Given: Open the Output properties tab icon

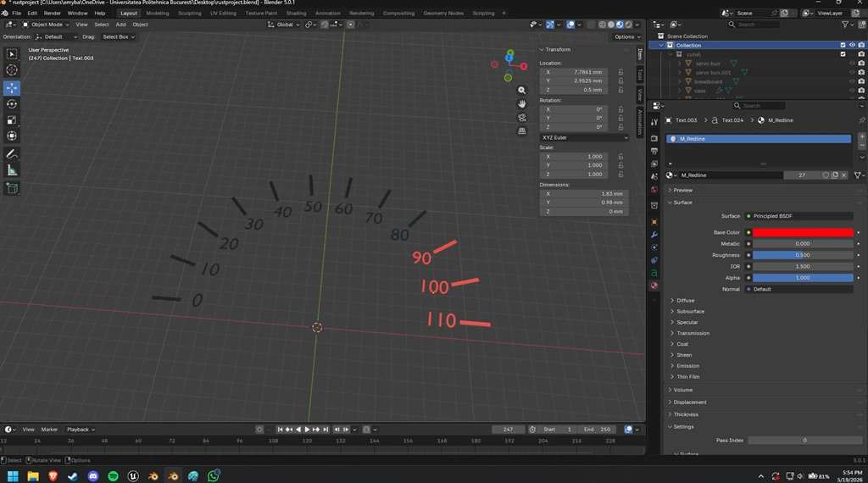Looking at the screenshot, I should coord(654,151).
